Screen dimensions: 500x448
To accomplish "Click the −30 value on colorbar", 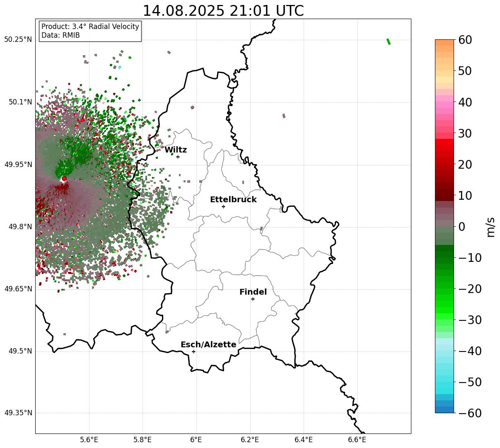I will click(x=470, y=320).
